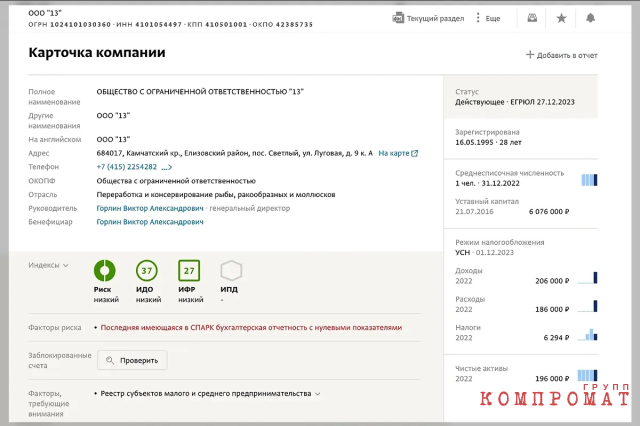The height and width of the screenshot is (426, 640).
Task: Click the IFR index badge 27
Action: (189, 271)
